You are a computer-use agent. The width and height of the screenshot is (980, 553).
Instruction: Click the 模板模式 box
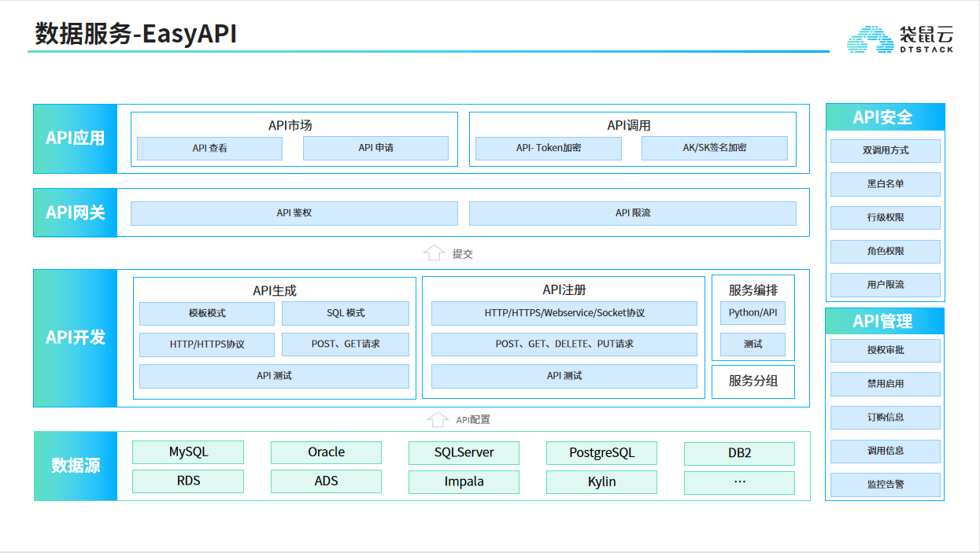(207, 313)
